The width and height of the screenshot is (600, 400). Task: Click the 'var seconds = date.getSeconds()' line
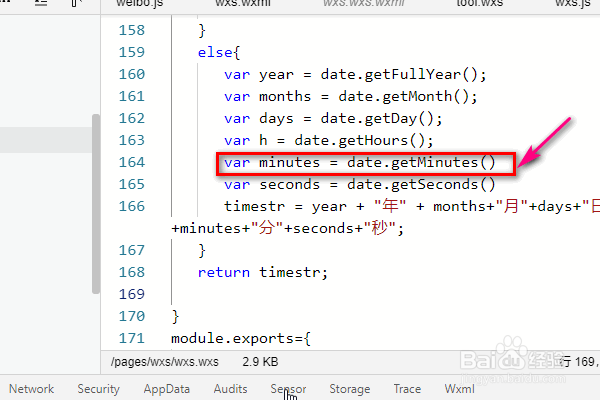tap(359, 184)
